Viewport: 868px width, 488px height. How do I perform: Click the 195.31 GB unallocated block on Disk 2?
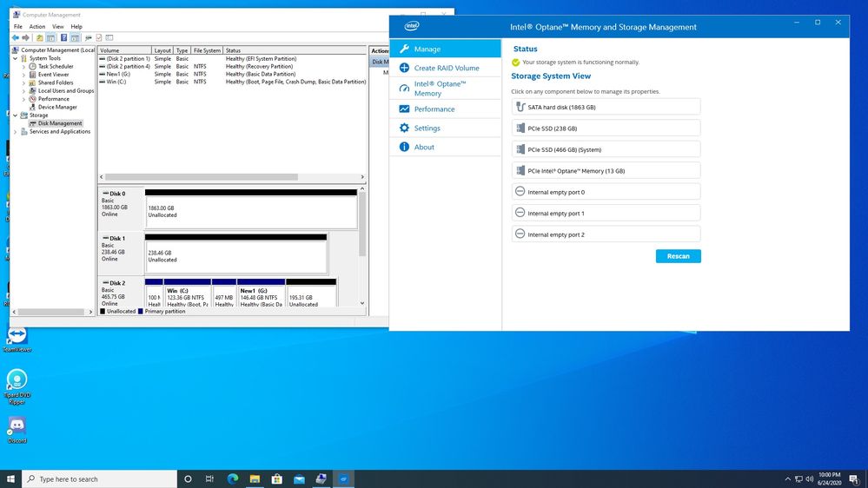coord(311,294)
